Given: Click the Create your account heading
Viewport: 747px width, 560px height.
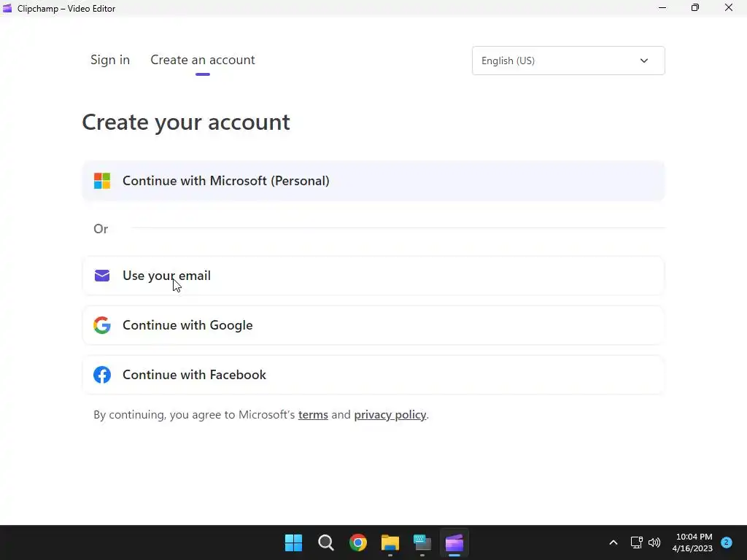Looking at the screenshot, I should pos(186,122).
